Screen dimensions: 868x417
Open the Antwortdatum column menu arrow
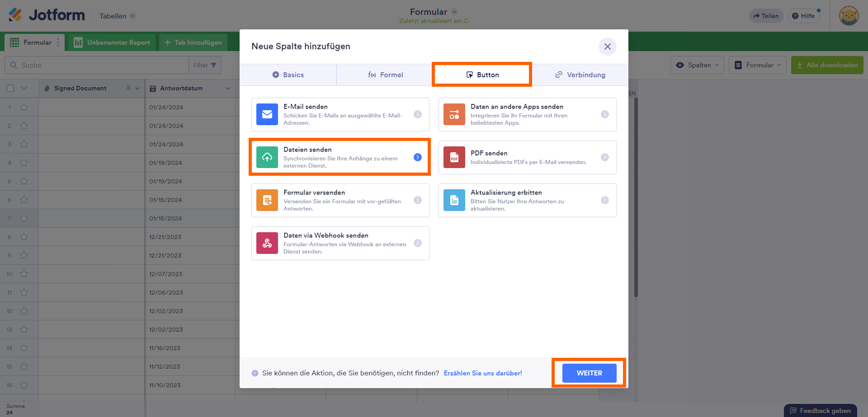point(228,89)
